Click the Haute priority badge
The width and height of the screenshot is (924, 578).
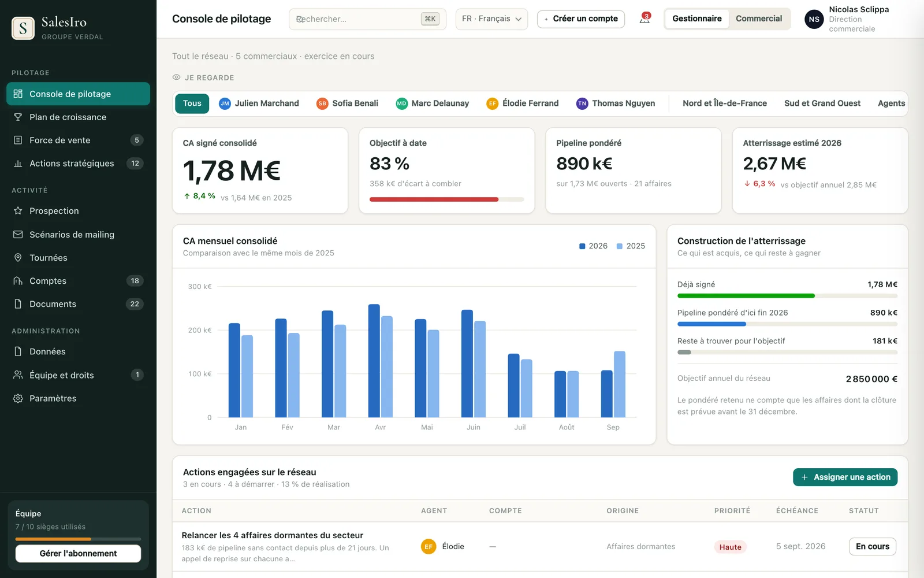pos(730,547)
